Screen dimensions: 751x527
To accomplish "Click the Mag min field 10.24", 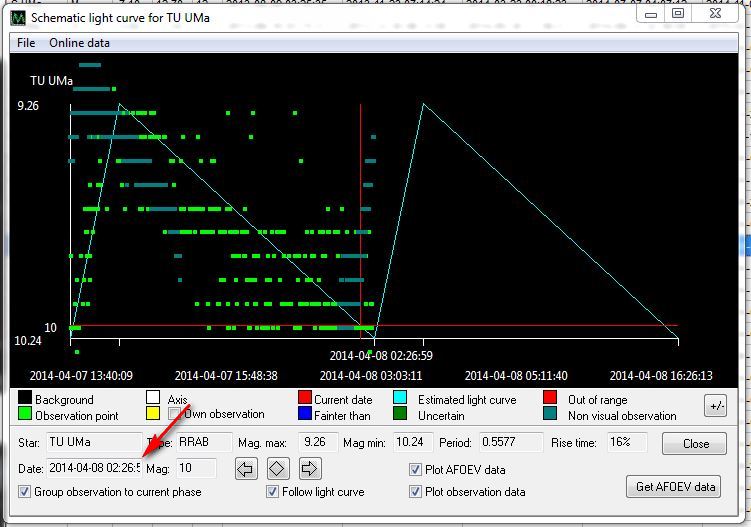I will [413, 442].
